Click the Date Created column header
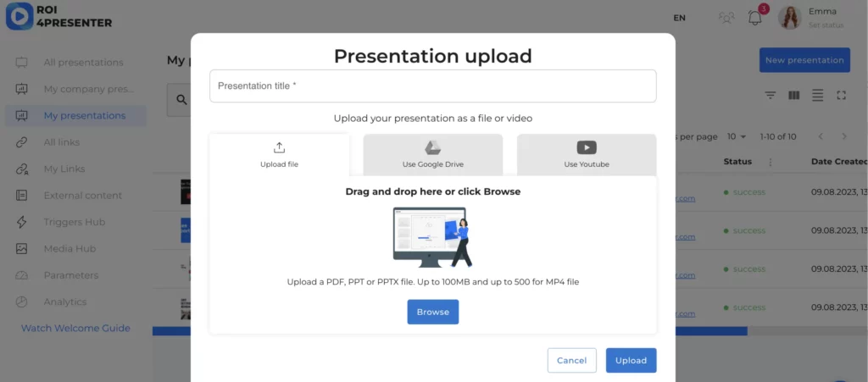868x382 pixels. click(839, 162)
